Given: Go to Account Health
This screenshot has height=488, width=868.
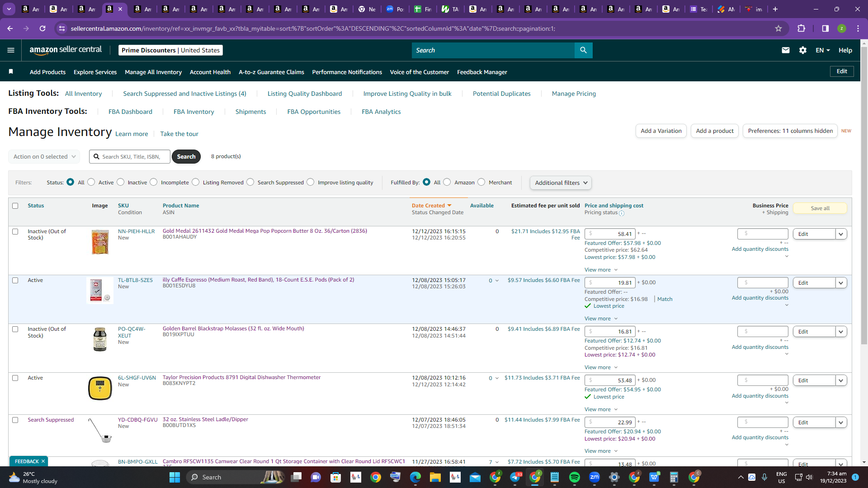Looking at the screenshot, I should click(x=210, y=72).
